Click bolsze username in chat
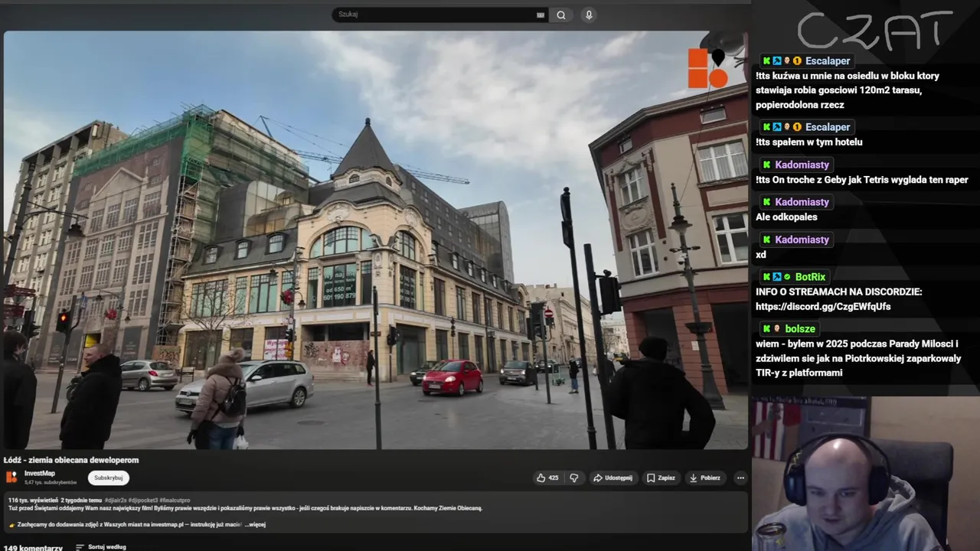Screen dimensions: 980x551 [x=800, y=329]
